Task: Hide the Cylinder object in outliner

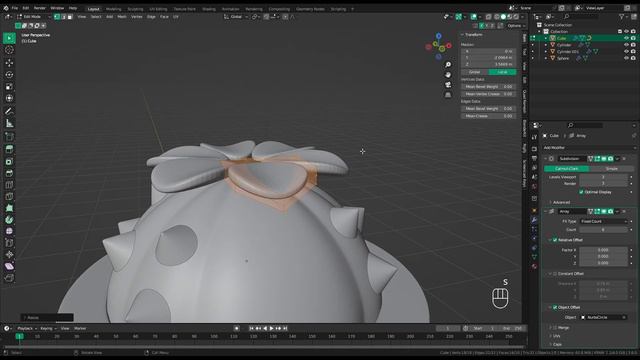Action: (x=626, y=45)
